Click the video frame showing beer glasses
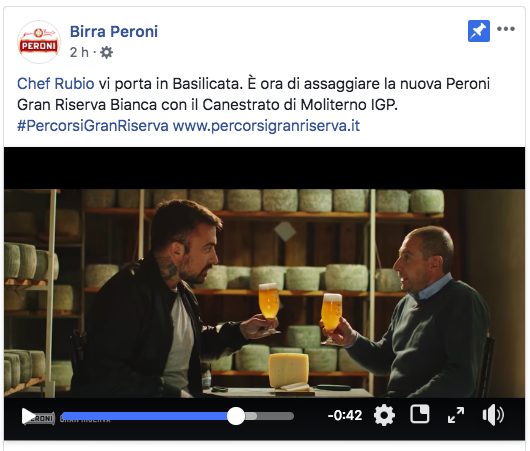The image size is (530, 451). pos(265,293)
